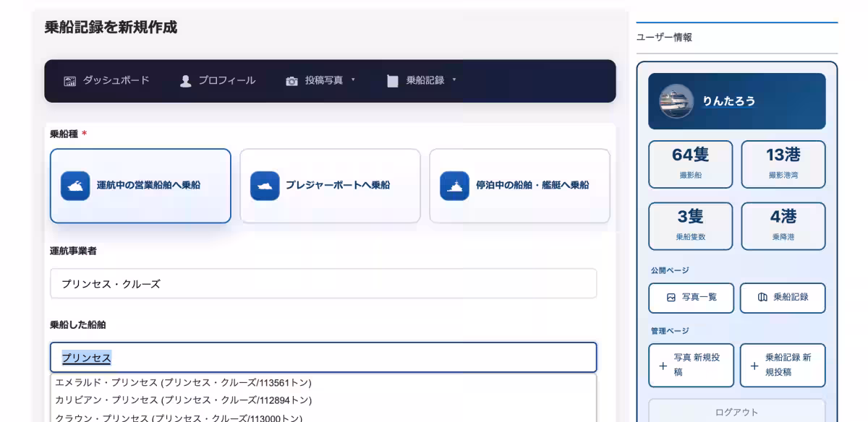
Task: Click the document icon beside 乗船記録 menu
Action: point(393,81)
